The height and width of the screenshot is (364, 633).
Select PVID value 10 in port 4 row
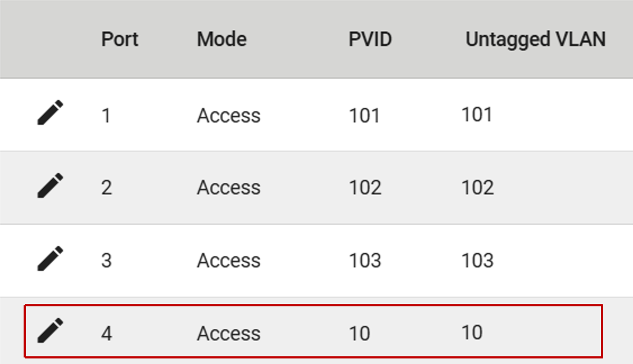click(359, 334)
